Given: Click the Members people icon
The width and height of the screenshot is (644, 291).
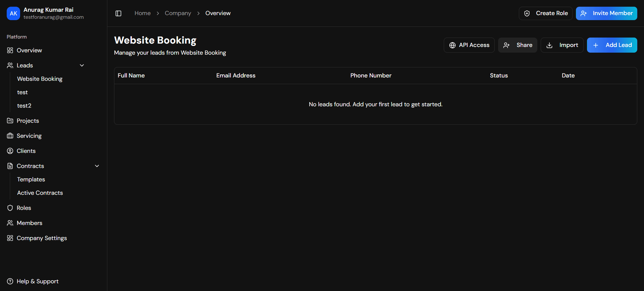Looking at the screenshot, I should click(10, 223).
